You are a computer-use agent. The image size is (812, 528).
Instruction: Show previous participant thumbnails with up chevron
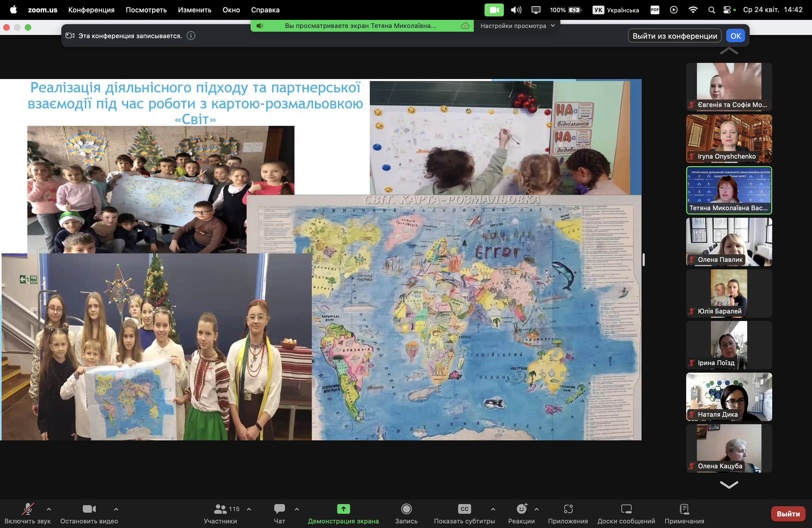click(x=729, y=51)
